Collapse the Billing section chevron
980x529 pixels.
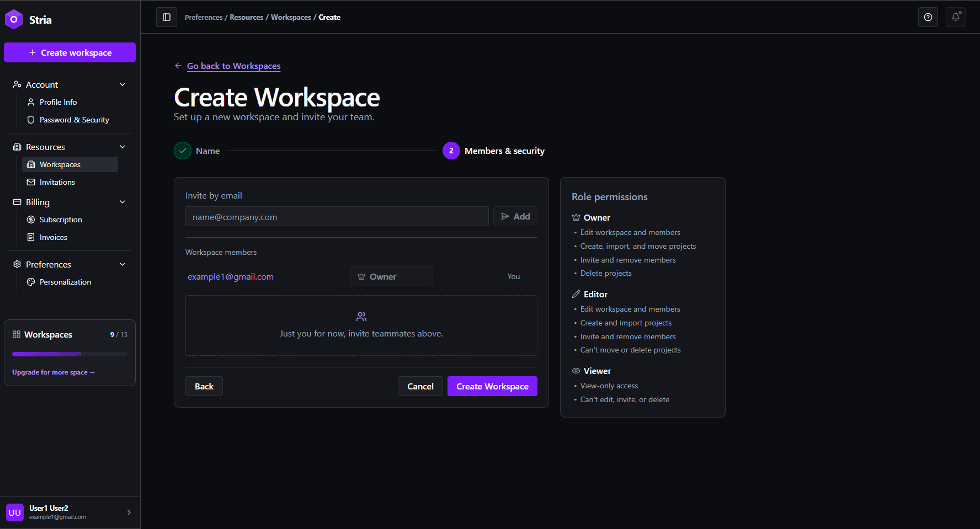click(x=122, y=202)
